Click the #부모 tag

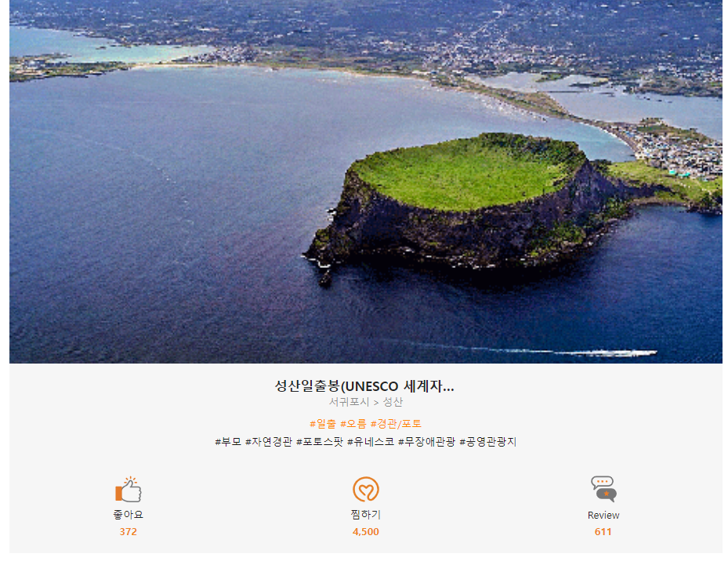pyautogui.click(x=228, y=442)
